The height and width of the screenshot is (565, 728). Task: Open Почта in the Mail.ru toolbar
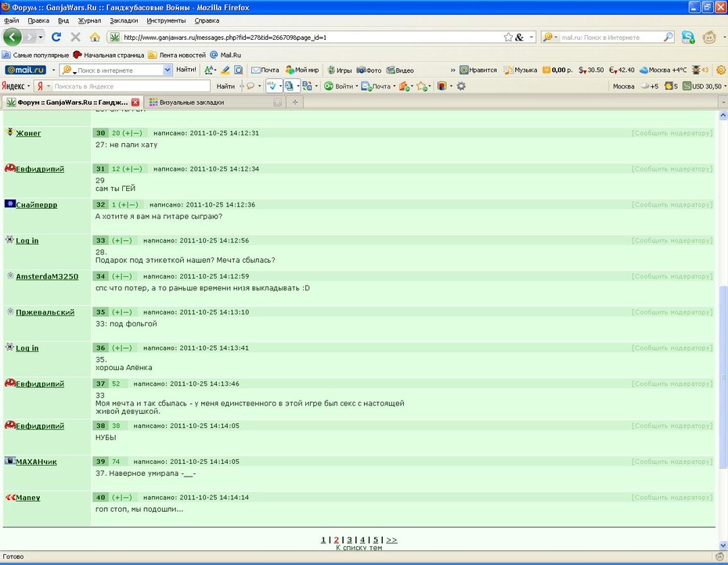[x=265, y=70]
